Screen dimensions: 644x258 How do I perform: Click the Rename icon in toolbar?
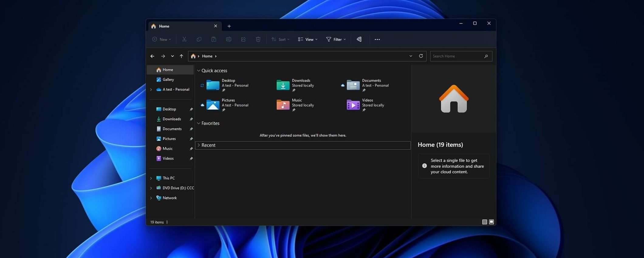pos(228,39)
